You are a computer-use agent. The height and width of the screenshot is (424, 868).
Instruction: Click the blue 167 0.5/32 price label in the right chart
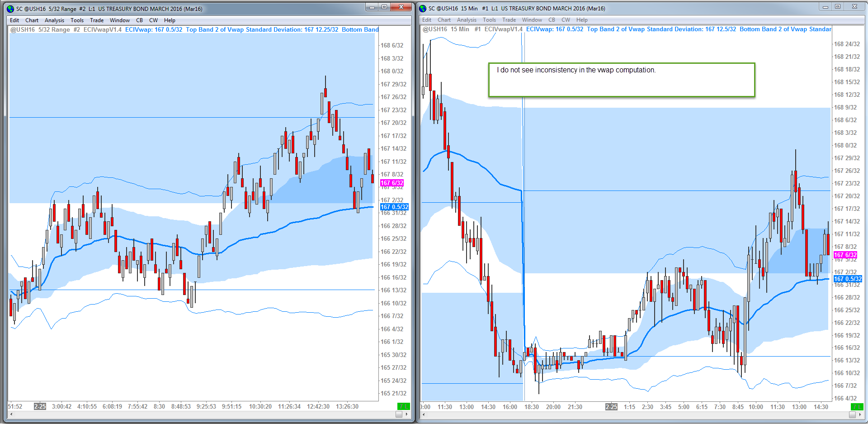click(x=848, y=279)
